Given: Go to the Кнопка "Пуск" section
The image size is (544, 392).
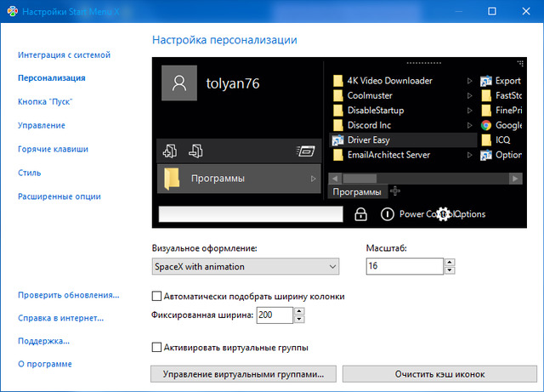Looking at the screenshot, I should (45, 102).
